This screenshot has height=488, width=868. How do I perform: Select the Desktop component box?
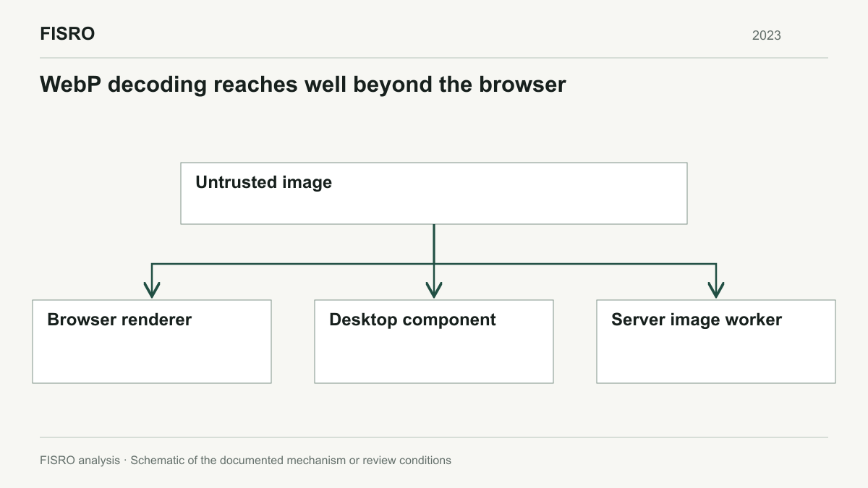point(434,341)
